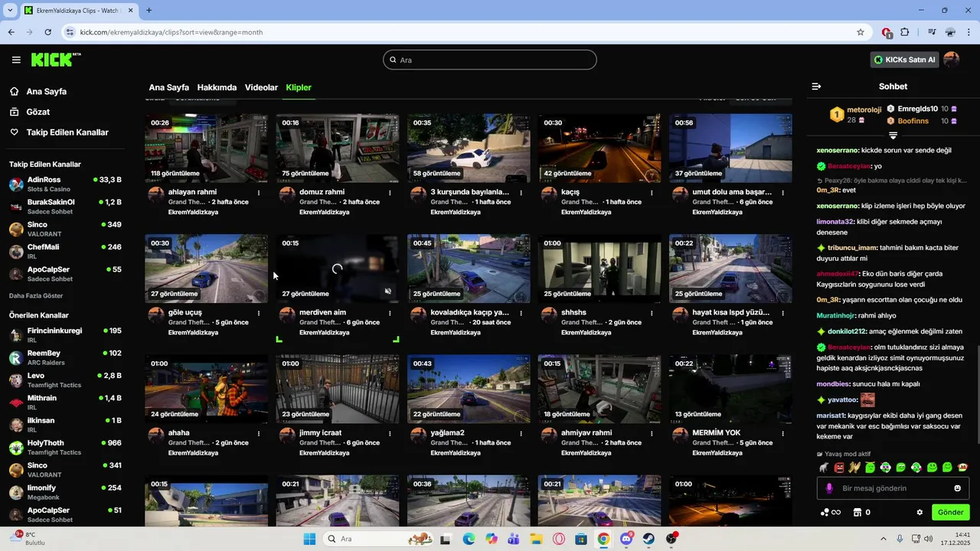Open the chat shop icon
This screenshot has height=551, width=980.
tap(857, 512)
